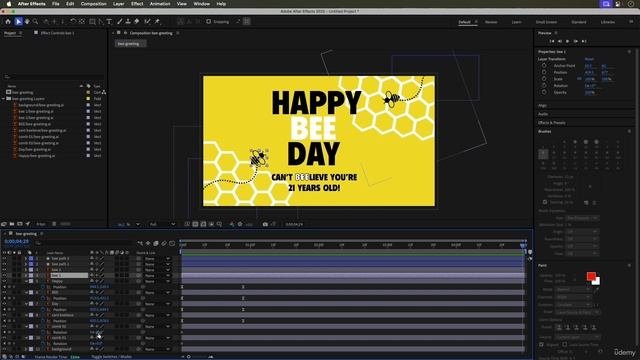Toggle Anchor Point stopwatch in Properties panel

click(x=544, y=66)
